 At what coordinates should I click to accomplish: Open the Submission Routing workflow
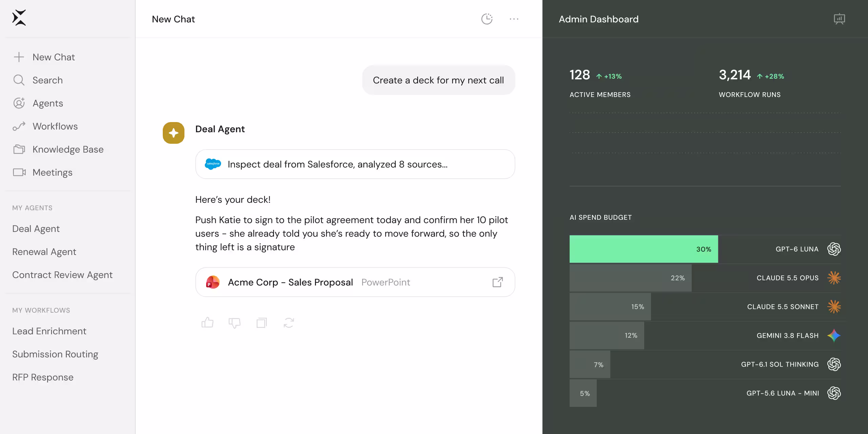click(x=55, y=354)
